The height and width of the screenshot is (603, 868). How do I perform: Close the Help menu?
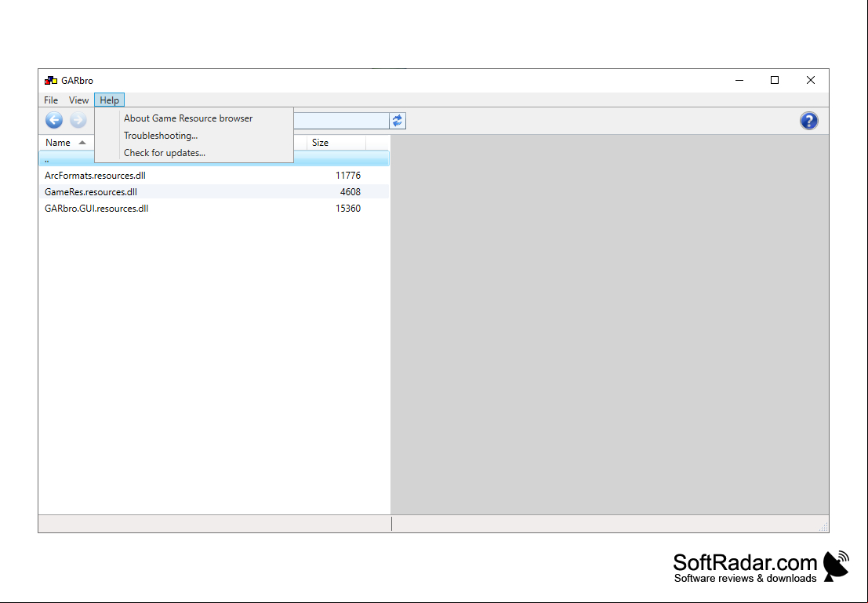pos(109,100)
